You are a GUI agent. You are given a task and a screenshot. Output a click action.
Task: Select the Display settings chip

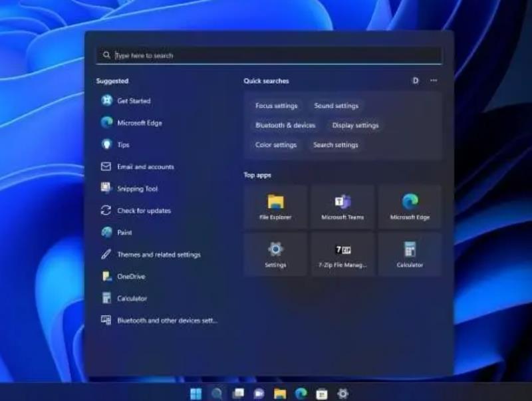coord(355,125)
